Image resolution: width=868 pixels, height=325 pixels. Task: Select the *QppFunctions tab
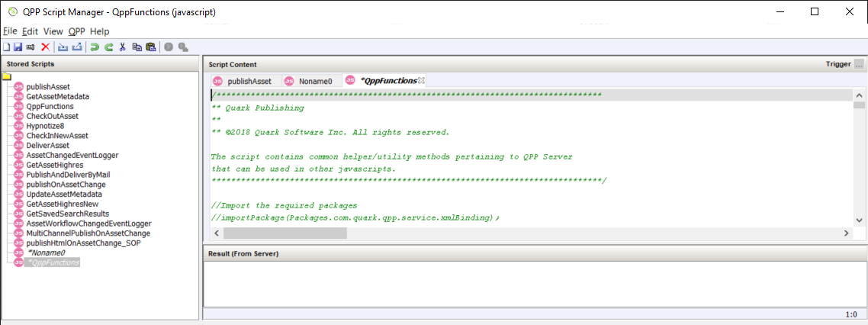click(x=384, y=81)
